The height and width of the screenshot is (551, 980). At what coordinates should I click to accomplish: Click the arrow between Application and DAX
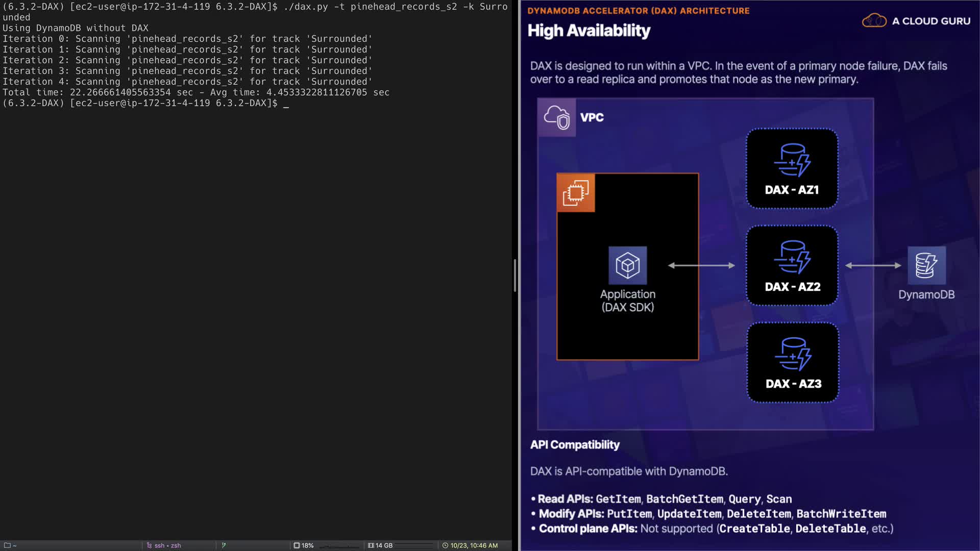tap(701, 265)
